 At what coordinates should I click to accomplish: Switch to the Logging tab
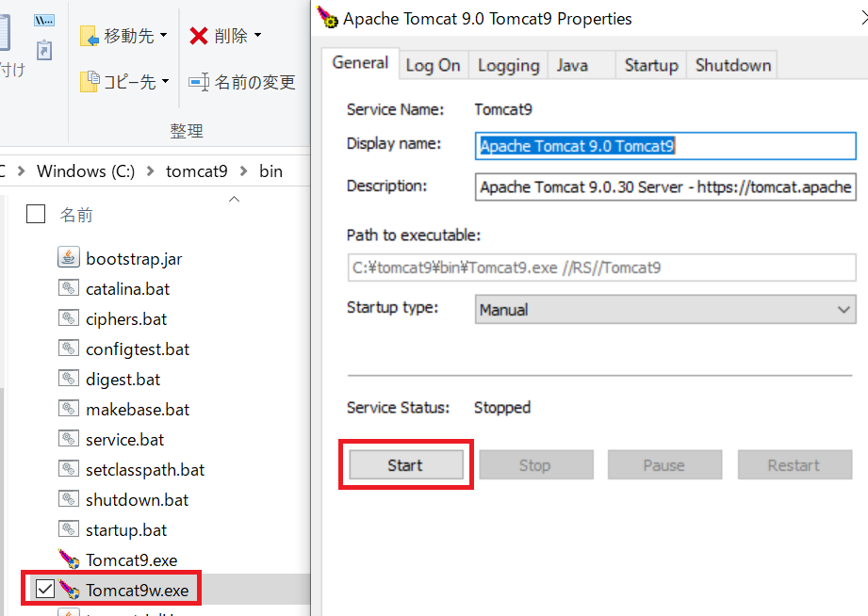tap(508, 65)
